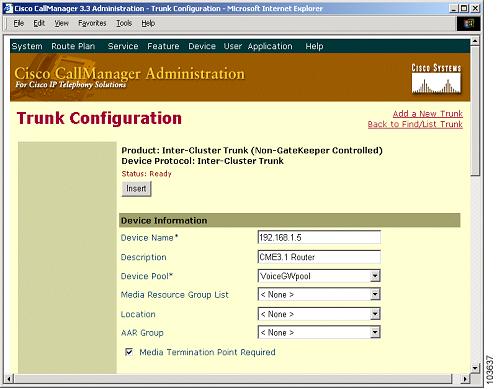The width and height of the screenshot is (497, 390).
Task: Open the Edit menu
Action: tap(39, 23)
